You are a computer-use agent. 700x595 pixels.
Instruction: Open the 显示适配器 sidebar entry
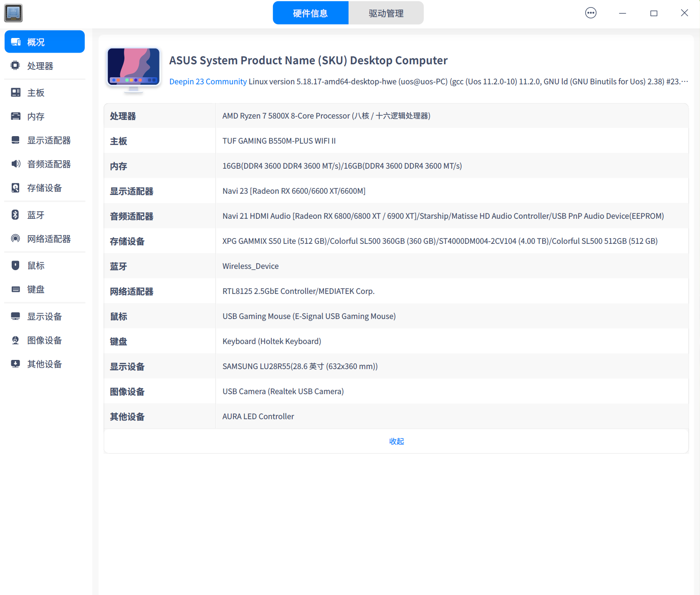(45, 140)
